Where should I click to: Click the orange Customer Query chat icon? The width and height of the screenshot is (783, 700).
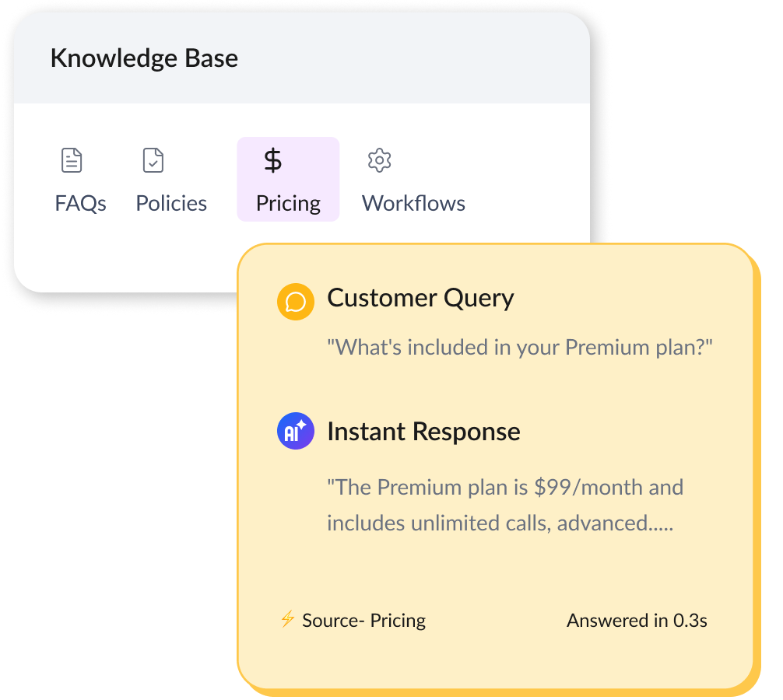pyautogui.click(x=296, y=302)
